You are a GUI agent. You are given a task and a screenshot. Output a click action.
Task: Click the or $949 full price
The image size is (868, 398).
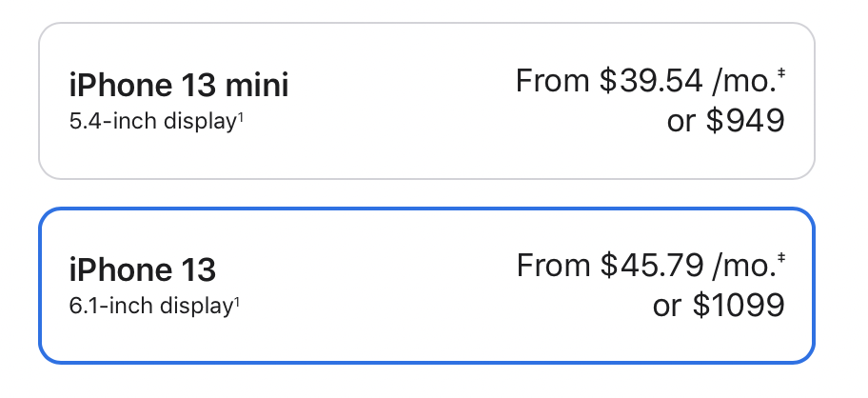[x=725, y=122]
